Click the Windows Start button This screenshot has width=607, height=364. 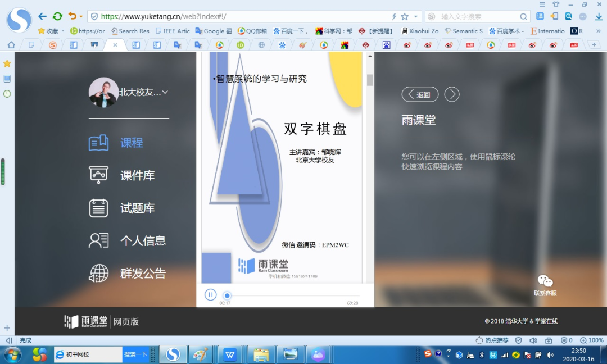[x=12, y=354]
